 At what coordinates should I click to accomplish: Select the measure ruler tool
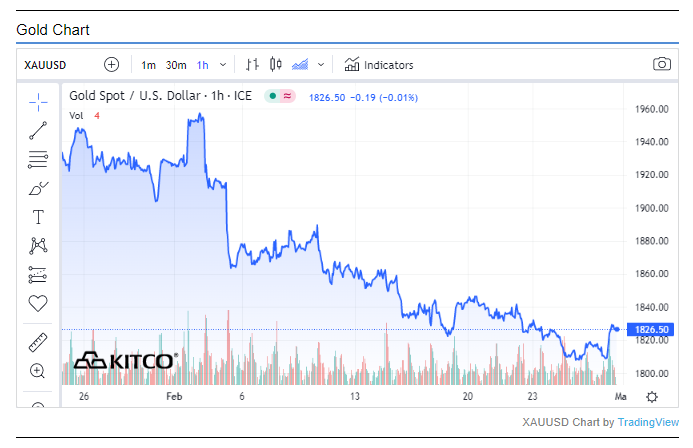click(x=38, y=342)
